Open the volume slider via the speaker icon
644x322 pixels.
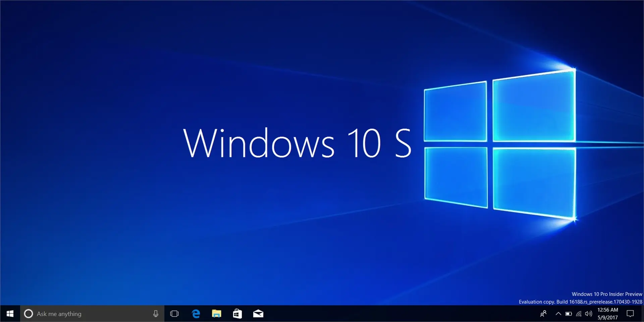[x=589, y=314]
